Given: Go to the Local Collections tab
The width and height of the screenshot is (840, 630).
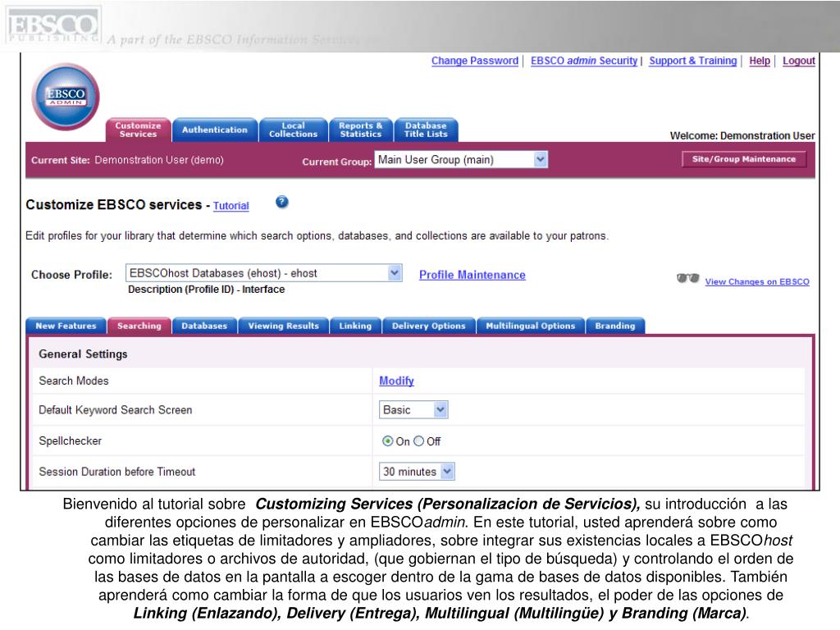Looking at the screenshot, I should [x=293, y=130].
